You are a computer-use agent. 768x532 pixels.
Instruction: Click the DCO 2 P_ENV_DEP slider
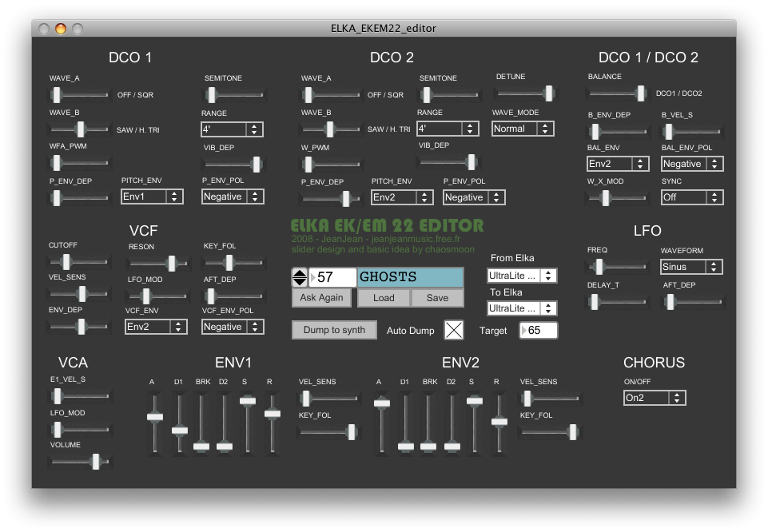pos(331,198)
